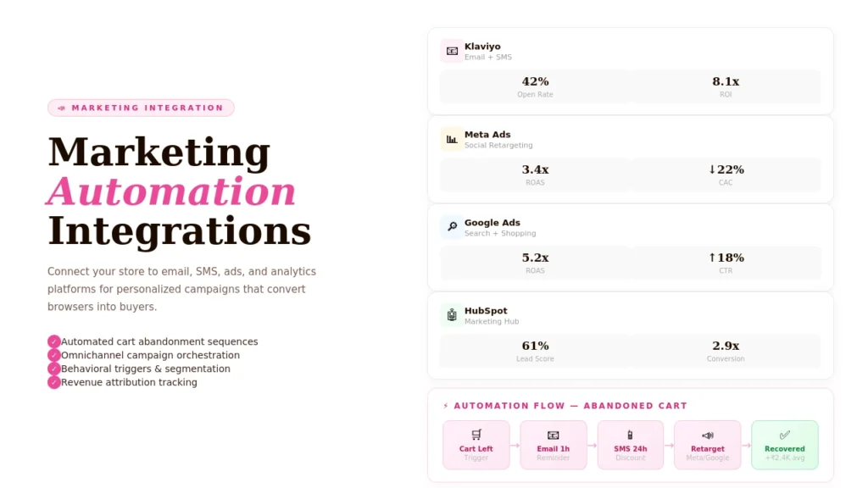Click the lightning bolt beside Automation Flow
The image size is (868, 488).
pos(446,406)
